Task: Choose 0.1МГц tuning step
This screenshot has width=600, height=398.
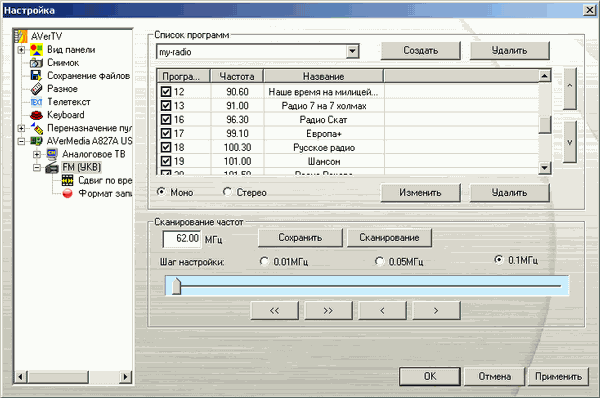Action: 499,260
